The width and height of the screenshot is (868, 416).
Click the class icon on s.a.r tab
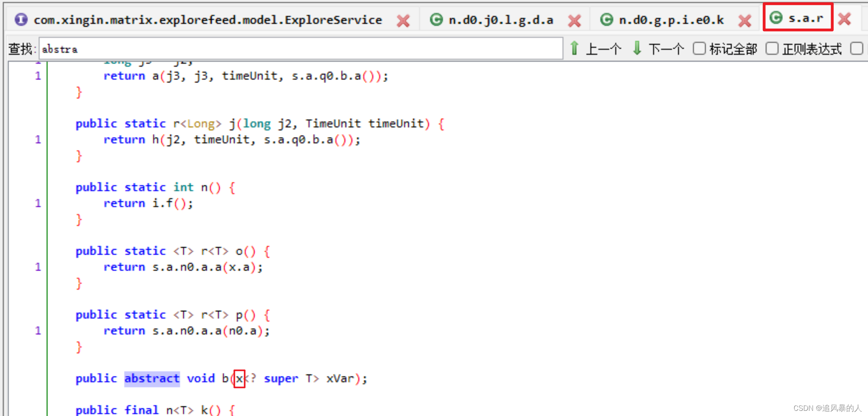[776, 18]
